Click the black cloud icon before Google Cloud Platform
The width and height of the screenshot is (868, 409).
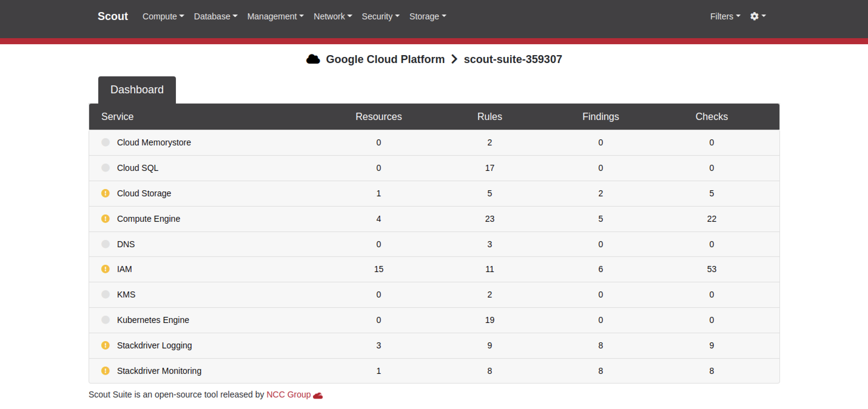[313, 59]
